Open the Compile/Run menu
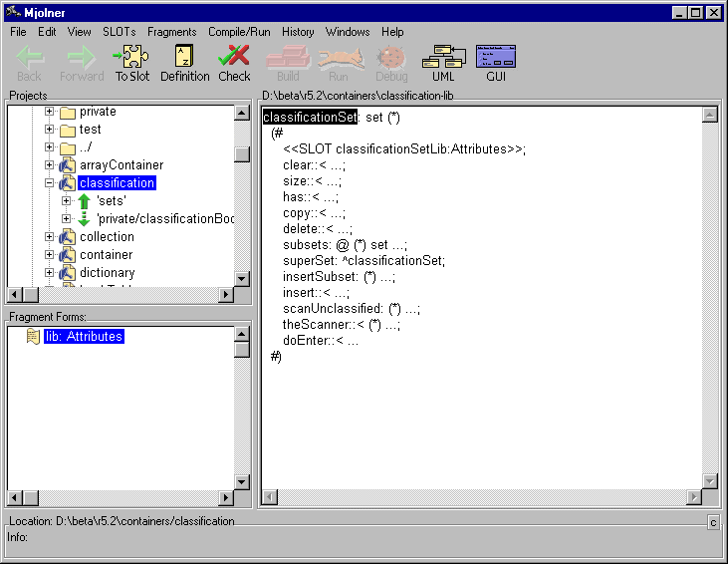728x564 pixels. [x=239, y=32]
